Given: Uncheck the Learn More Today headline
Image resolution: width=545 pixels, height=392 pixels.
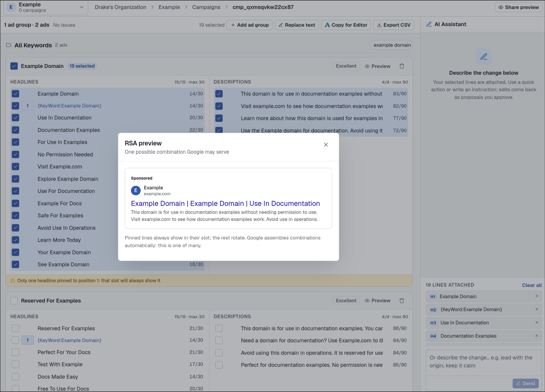Looking at the screenshot, I should (15, 240).
